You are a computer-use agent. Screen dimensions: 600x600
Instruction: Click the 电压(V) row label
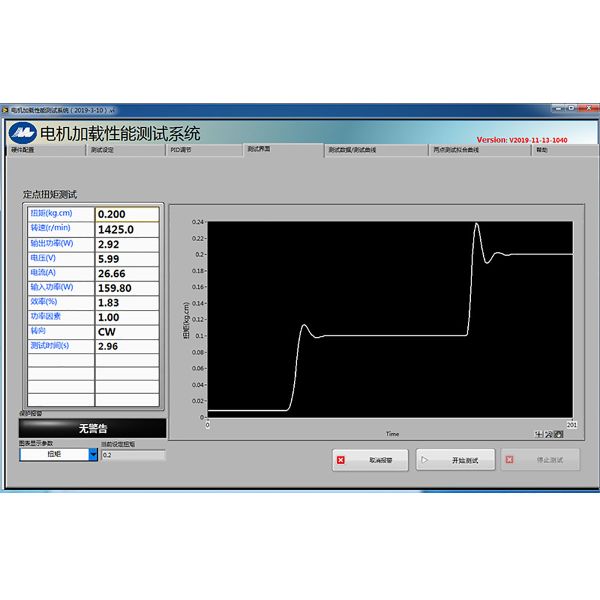43,258
